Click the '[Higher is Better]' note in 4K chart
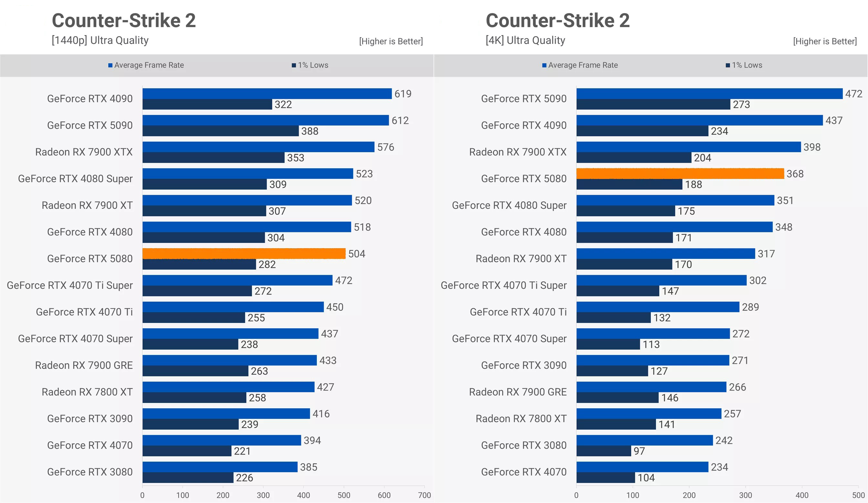This screenshot has width=868, height=503. (x=825, y=41)
